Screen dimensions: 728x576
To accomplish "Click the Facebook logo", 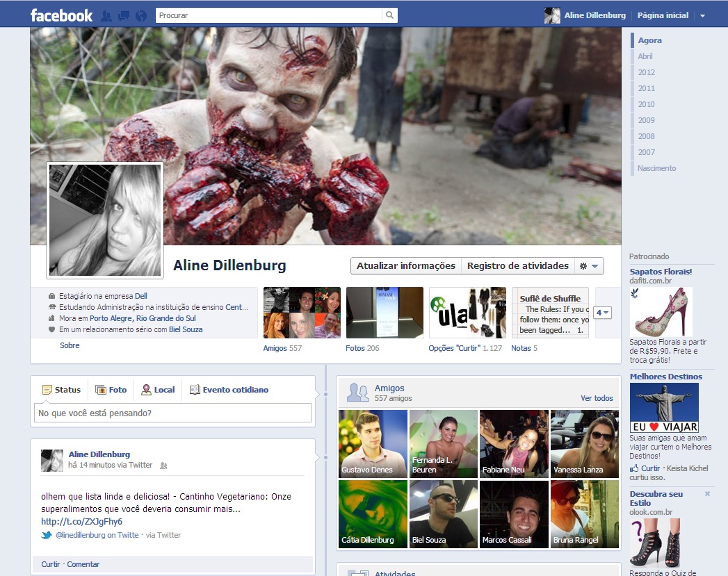I will pyautogui.click(x=61, y=15).
